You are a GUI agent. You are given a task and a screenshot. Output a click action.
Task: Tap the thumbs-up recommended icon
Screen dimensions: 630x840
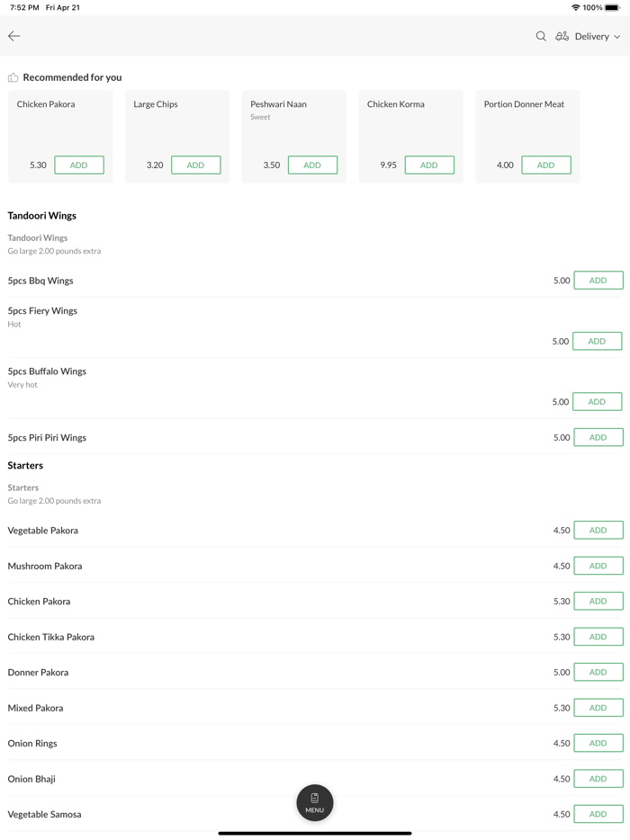pyautogui.click(x=13, y=77)
